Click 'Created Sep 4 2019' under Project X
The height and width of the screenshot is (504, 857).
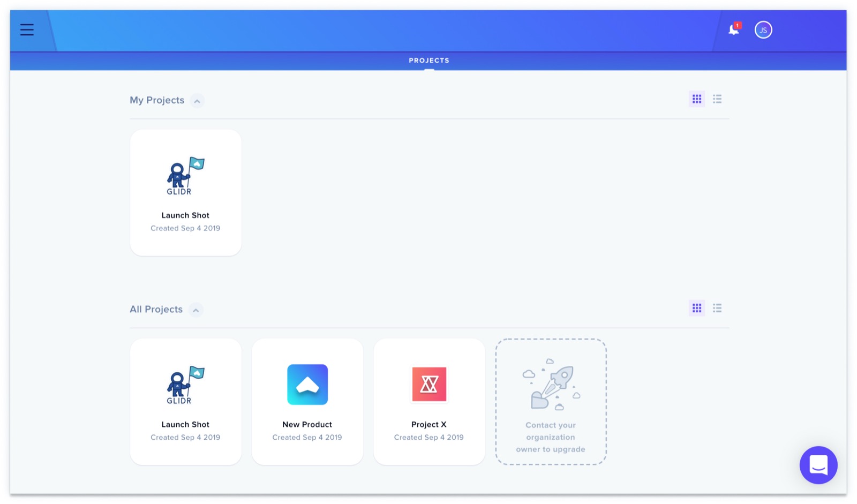(x=429, y=437)
